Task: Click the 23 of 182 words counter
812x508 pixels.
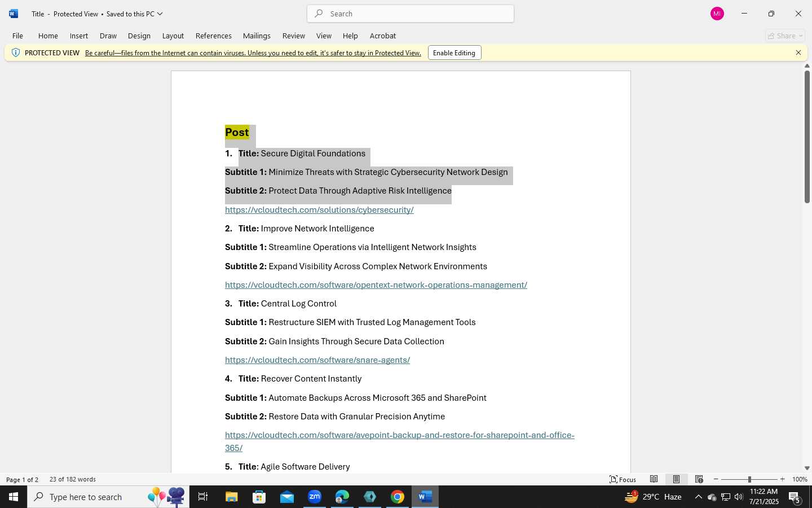Action: 73,479
